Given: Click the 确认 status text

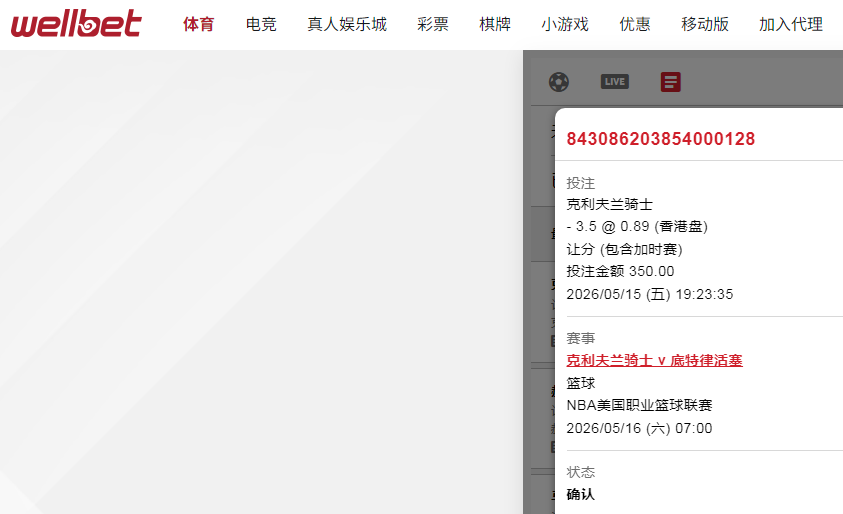Looking at the screenshot, I should pos(581,494).
